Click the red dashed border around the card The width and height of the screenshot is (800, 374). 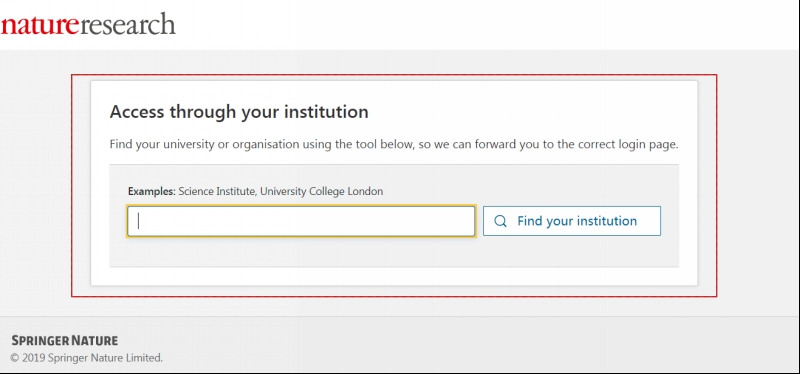point(394,75)
